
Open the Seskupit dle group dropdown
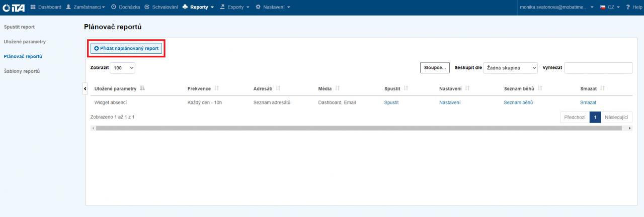tap(510, 68)
